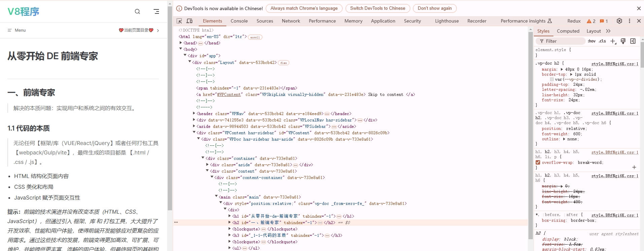The height and width of the screenshot is (251, 644).
Task: Show more tabs in Styles pane
Action: tap(608, 31)
